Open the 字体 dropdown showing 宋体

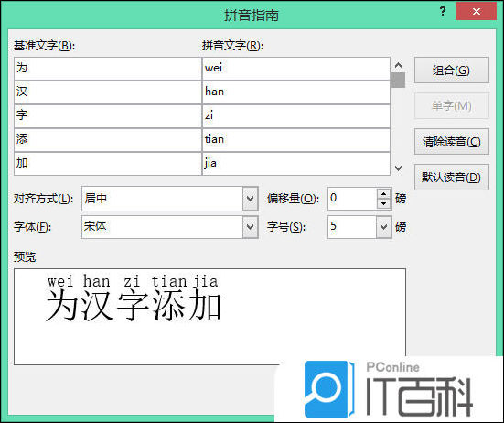(251, 227)
